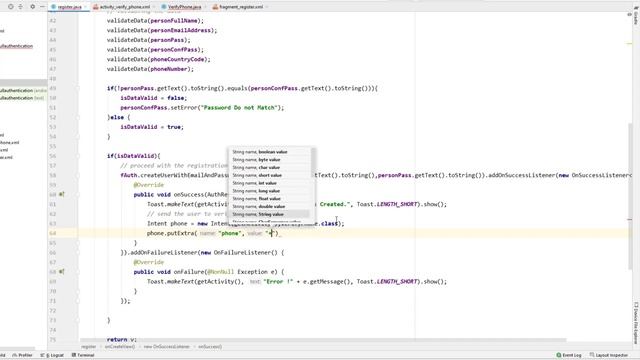Click 'onSuccess()' breadcrumb
640x360 pixels.
click(210, 347)
